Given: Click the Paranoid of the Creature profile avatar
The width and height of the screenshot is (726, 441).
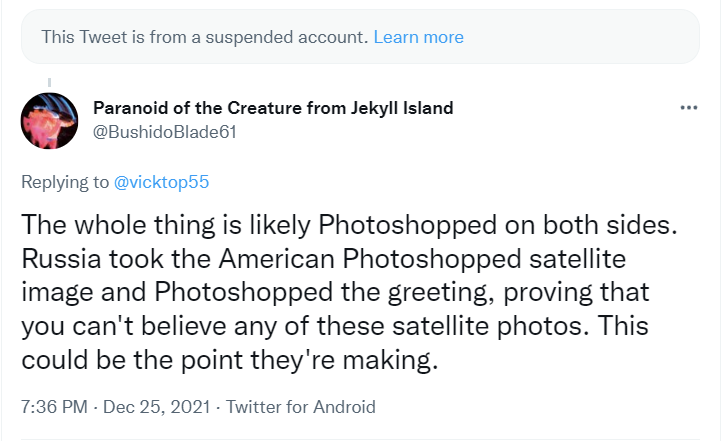Looking at the screenshot, I should 48,121.
